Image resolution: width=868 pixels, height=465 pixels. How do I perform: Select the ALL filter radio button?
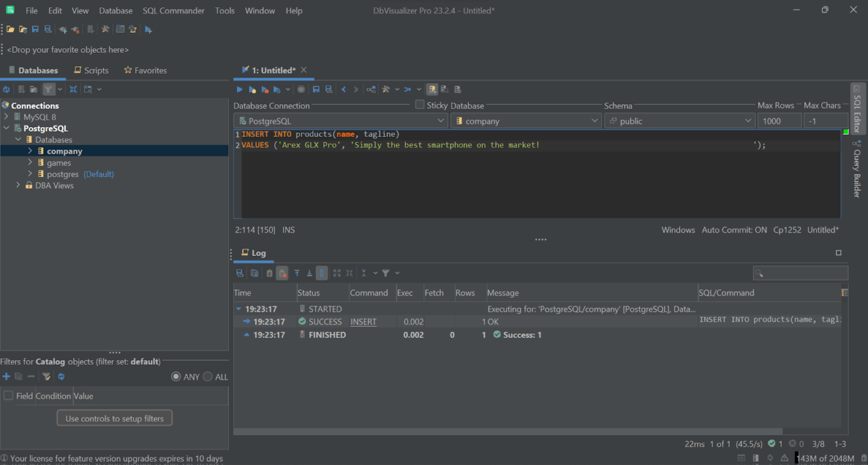coord(208,377)
